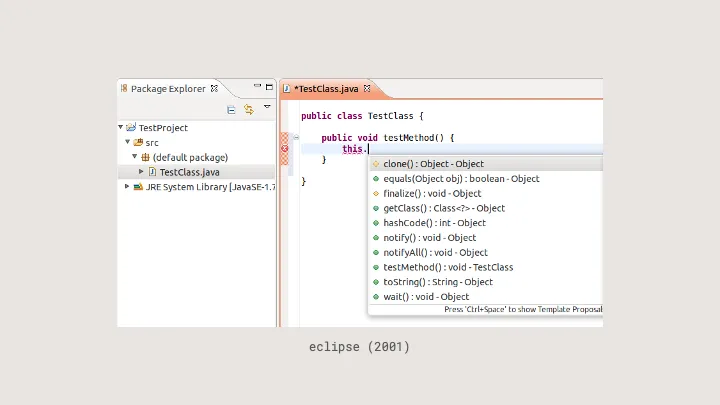Collapse the (default package) node
Viewport: 720px width, 405px height.
135,157
